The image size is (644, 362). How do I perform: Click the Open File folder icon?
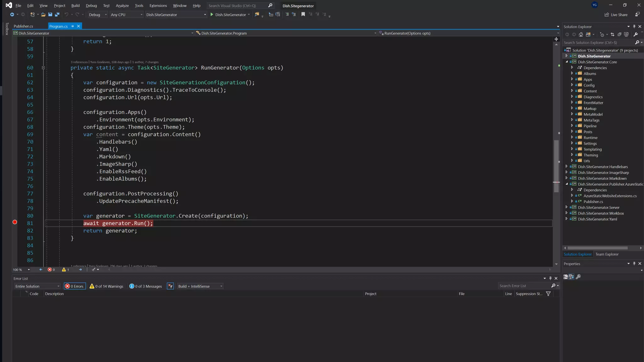43,14
